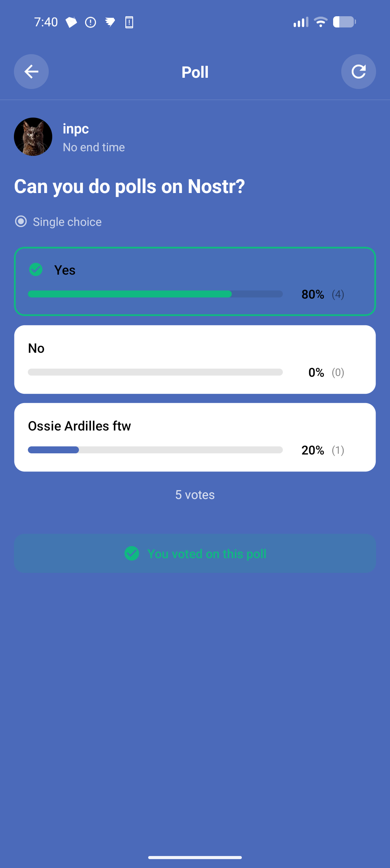This screenshot has width=390, height=868.
Task: Choose the "No" poll option
Action: tap(195, 359)
